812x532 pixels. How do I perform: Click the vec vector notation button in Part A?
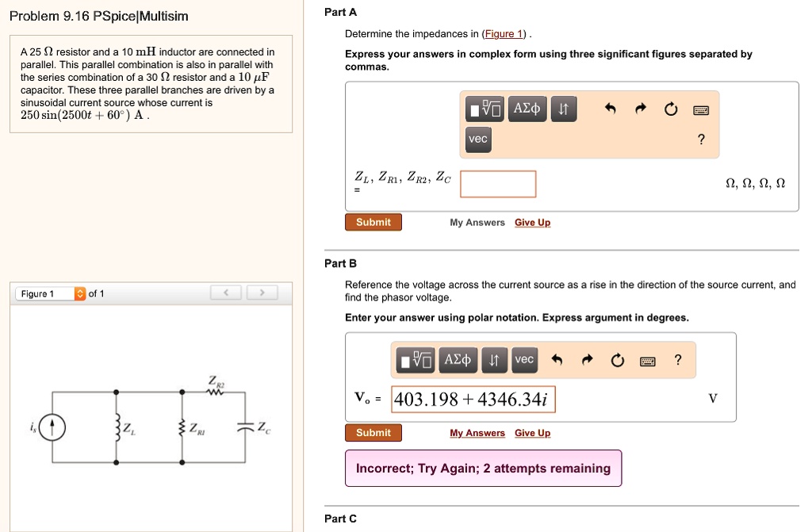click(477, 139)
